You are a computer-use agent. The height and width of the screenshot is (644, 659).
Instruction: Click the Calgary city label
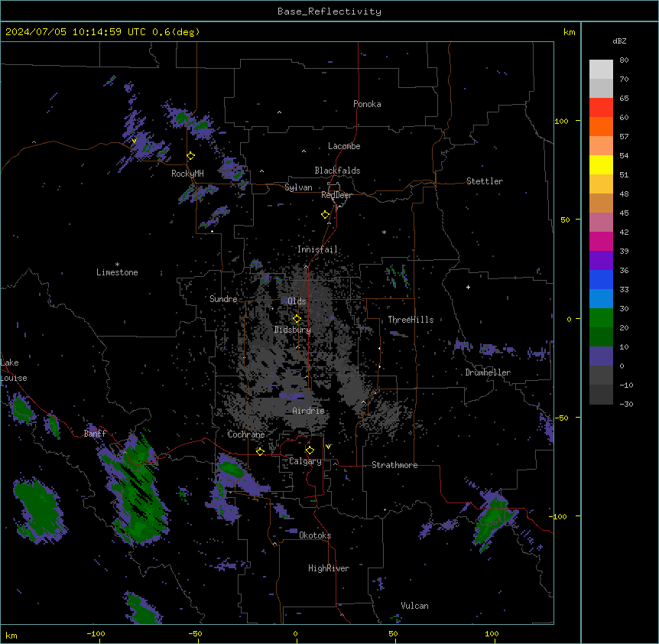[x=305, y=461]
